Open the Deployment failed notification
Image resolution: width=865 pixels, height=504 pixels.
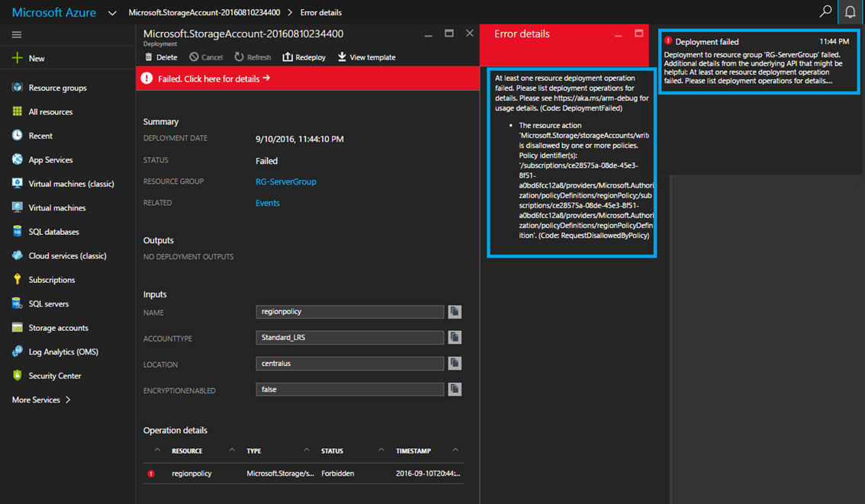click(x=759, y=62)
